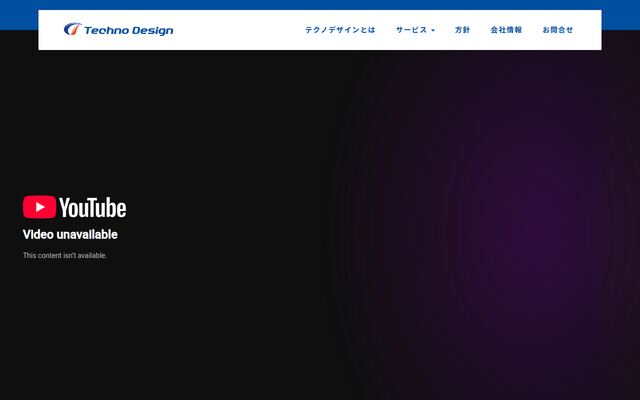The image size is (640, 400).
Task: Click the Techno Design logo
Action: pos(118,29)
